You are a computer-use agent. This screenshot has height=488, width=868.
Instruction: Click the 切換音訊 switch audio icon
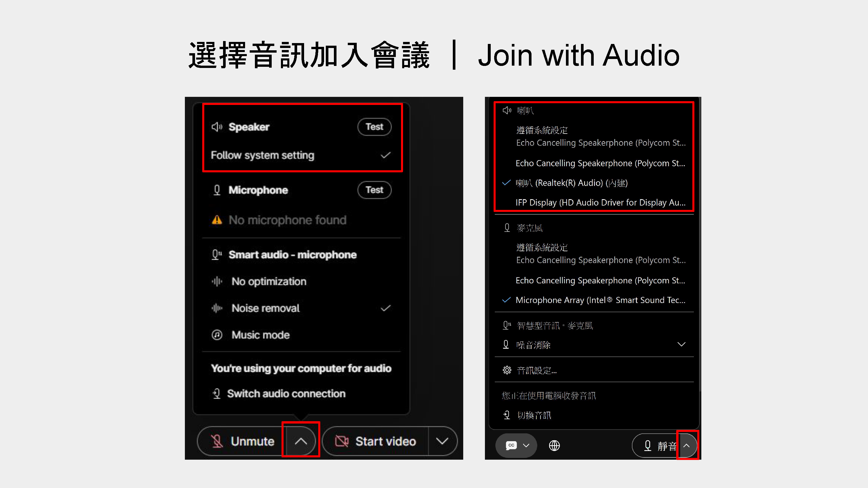pyautogui.click(x=507, y=415)
